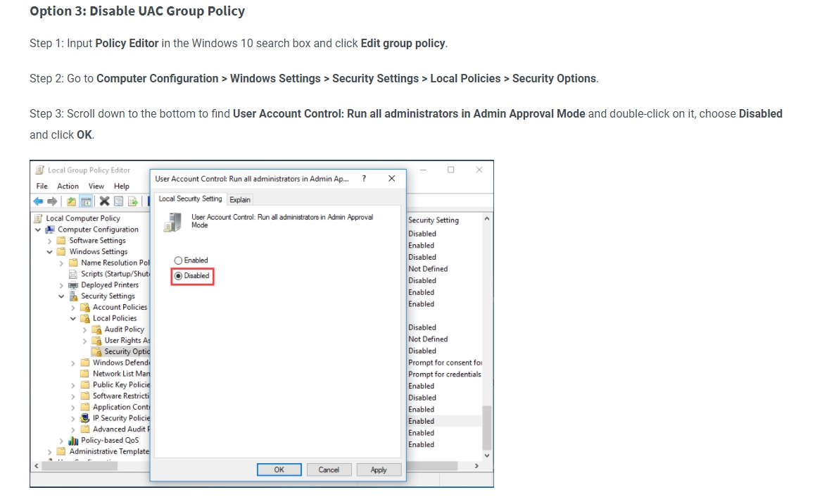
Task: Expand the Administrative Templates node
Action: point(49,452)
